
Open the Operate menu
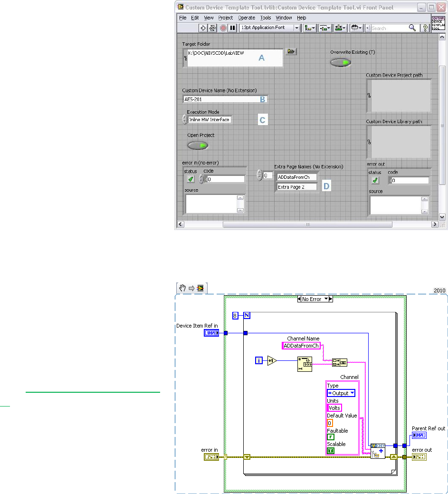coord(247,18)
